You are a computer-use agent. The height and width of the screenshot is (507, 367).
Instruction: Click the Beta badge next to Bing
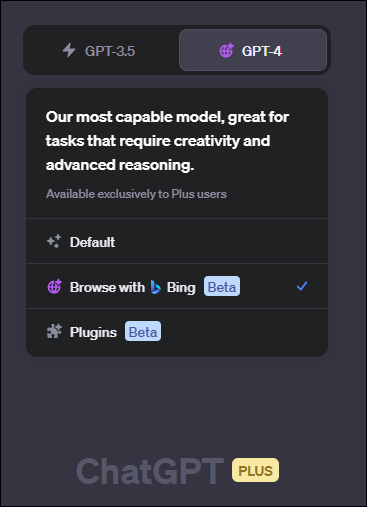pyautogui.click(x=222, y=286)
